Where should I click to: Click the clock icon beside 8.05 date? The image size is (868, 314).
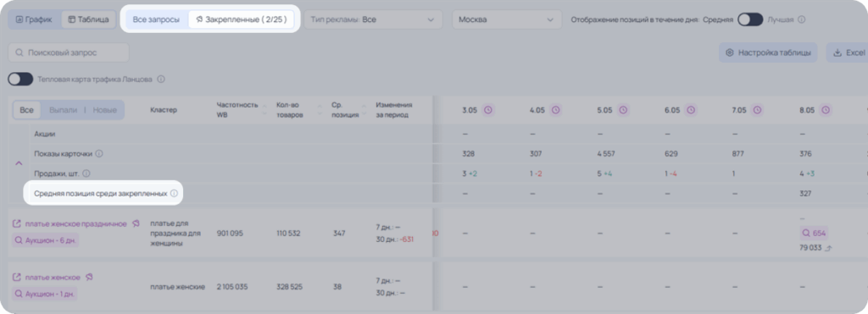click(826, 110)
